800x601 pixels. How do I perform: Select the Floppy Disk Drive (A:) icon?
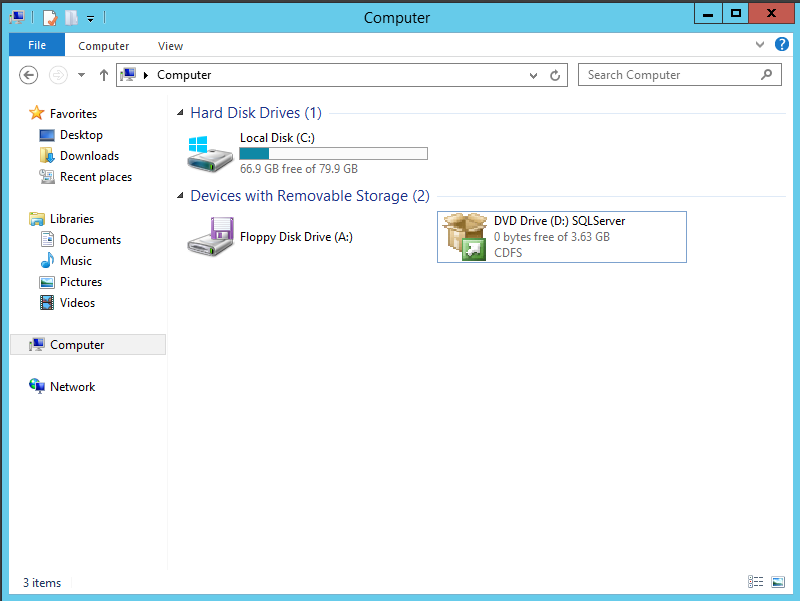(210, 237)
